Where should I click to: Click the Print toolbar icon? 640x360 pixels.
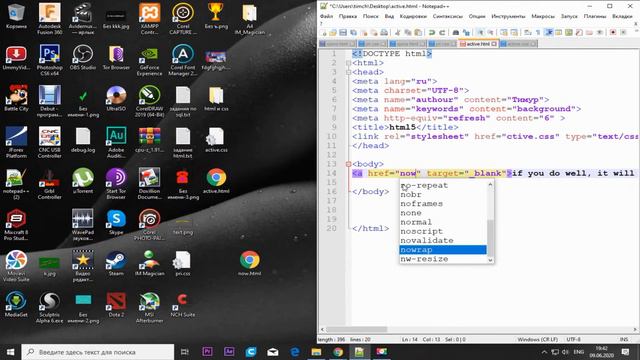384,32
